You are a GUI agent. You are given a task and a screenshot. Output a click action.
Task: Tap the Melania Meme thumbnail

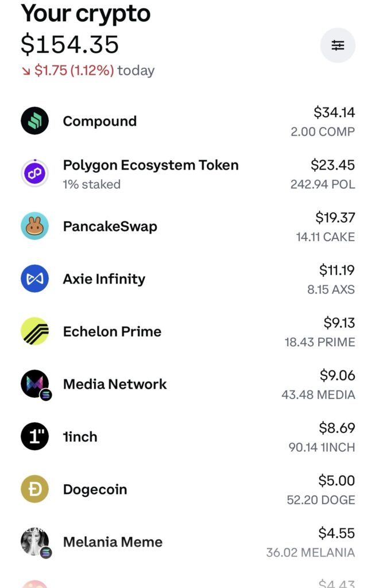[x=35, y=542]
